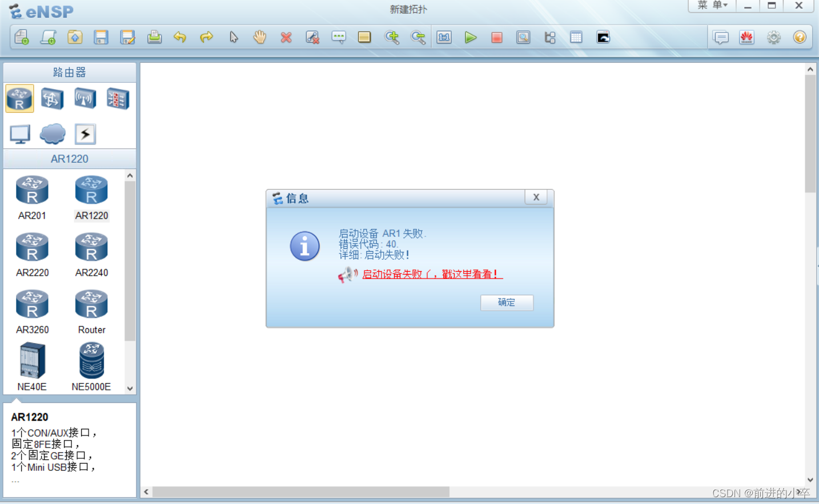Click the delete all connections icon
819x504 pixels.
point(312,38)
